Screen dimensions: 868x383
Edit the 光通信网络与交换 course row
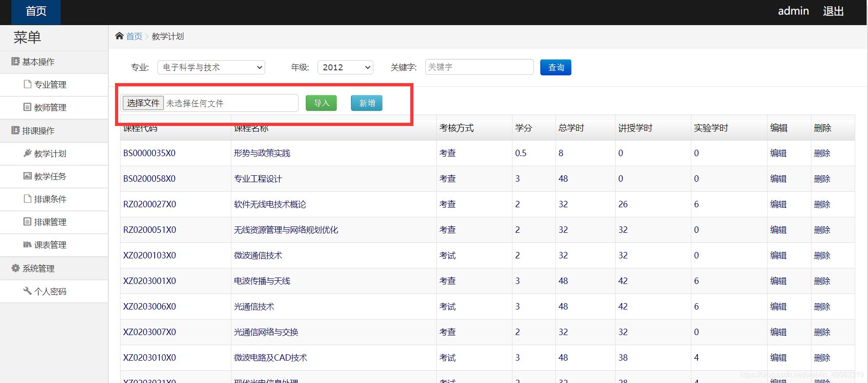778,332
